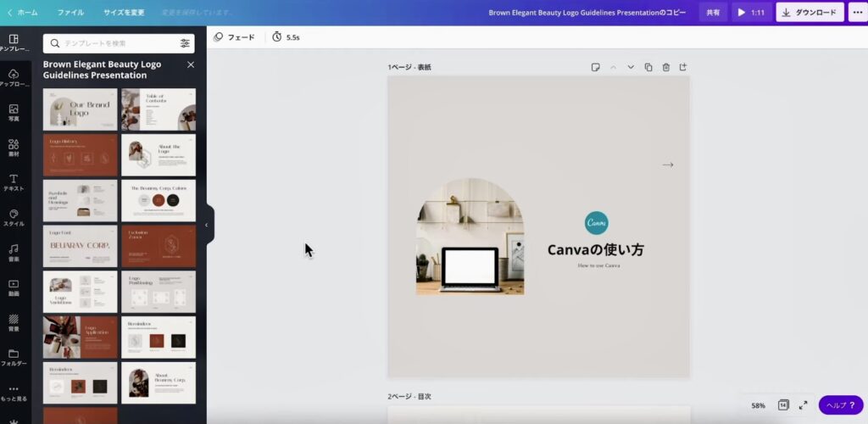868x424 pixels.
Task: Select the Logo Font BEUARAY CORP. thumbnail
Action: click(x=81, y=246)
